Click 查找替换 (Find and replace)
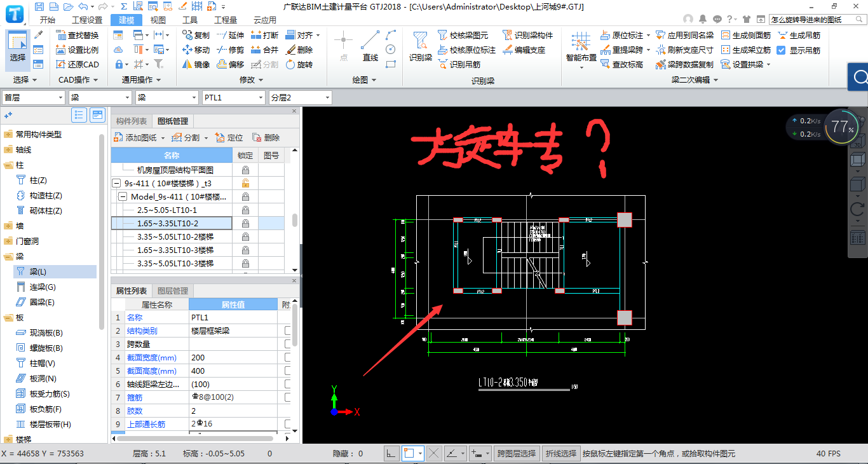Viewport: 868px width, 464px height. point(77,35)
